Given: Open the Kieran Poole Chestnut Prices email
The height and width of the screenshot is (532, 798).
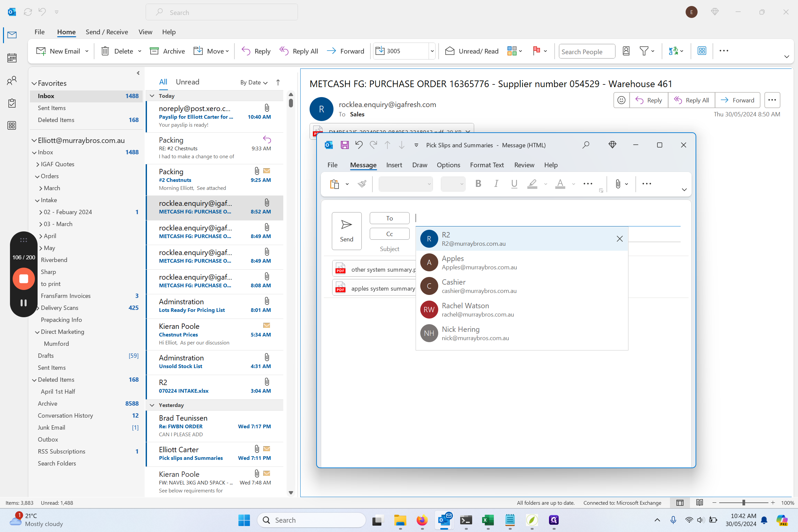Looking at the screenshot, I should [x=215, y=334].
